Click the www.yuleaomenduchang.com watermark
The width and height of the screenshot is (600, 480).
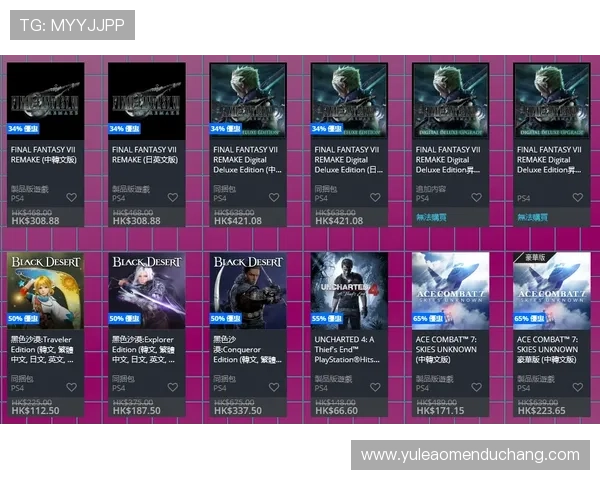[x=469, y=455]
